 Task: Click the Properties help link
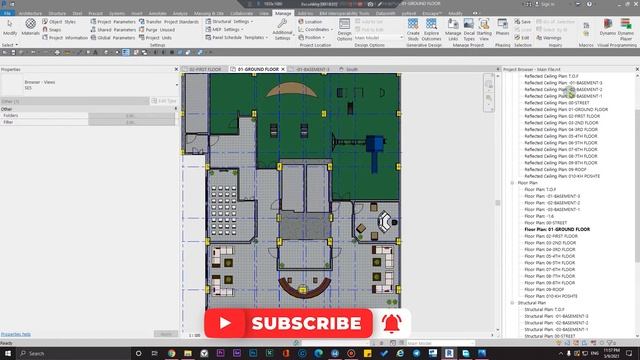16,334
